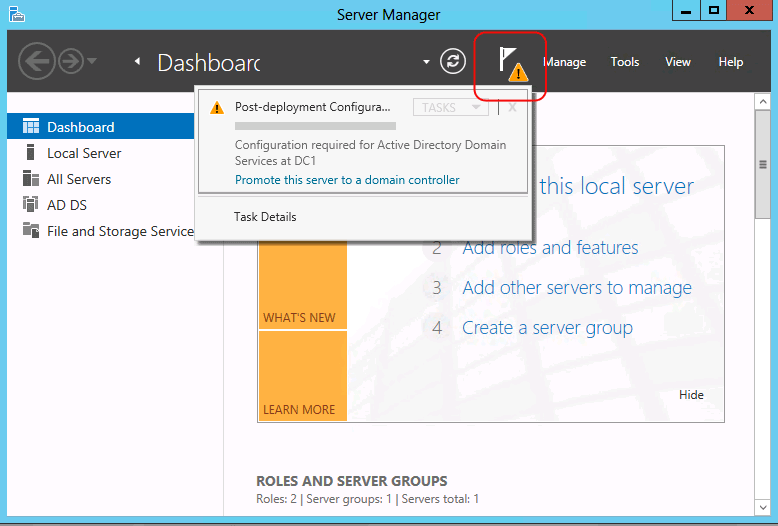Click the Dashboard sidebar icon

31,127
